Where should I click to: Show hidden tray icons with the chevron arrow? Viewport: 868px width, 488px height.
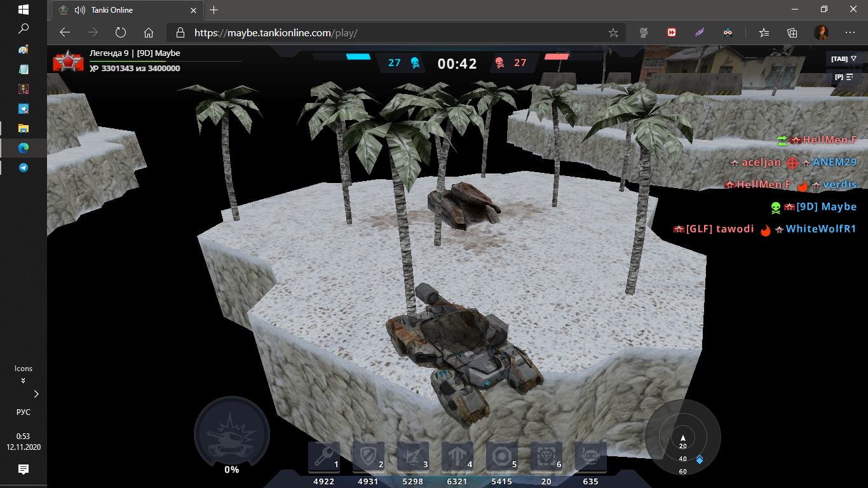coord(36,394)
